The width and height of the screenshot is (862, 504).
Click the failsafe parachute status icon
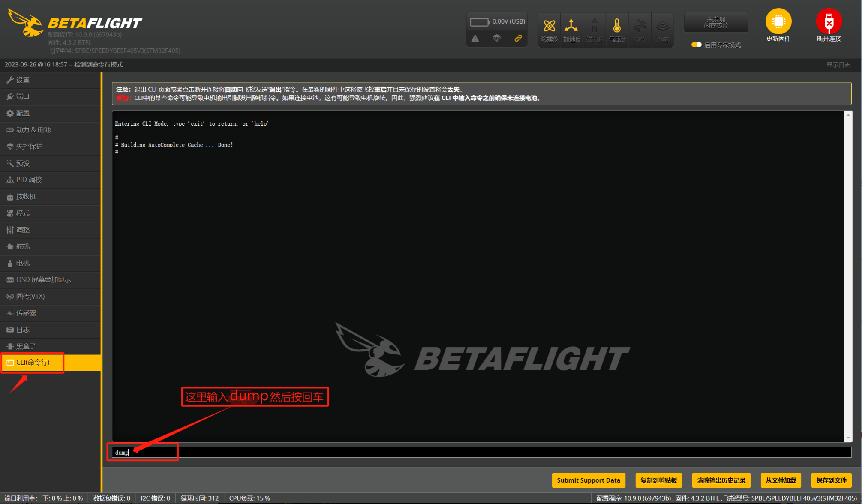point(496,39)
